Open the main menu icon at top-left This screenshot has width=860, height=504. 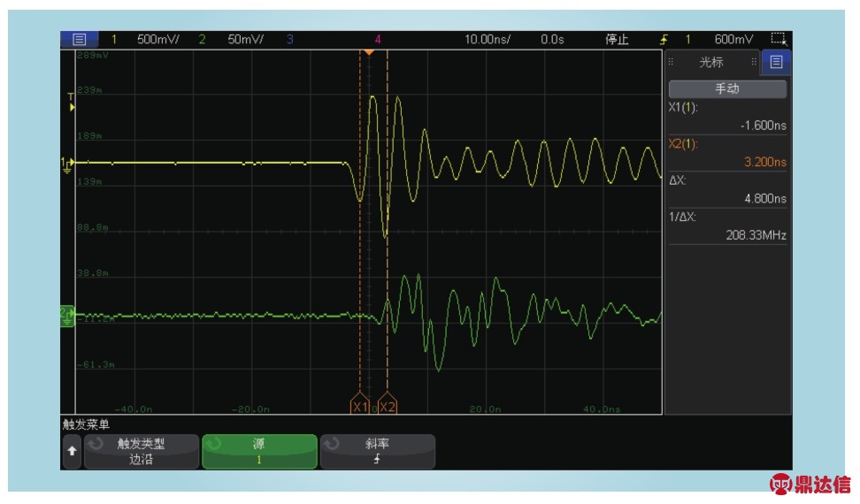79,40
